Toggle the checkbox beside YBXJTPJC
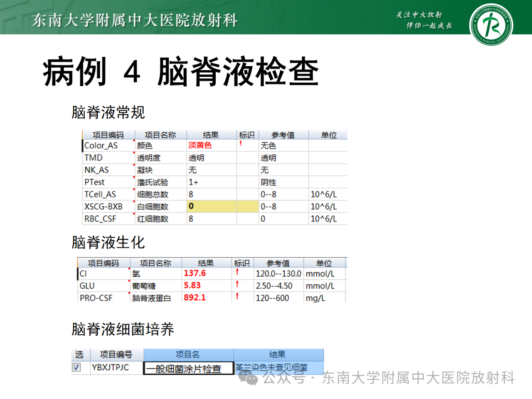This screenshot has width=532, height=399. click(x=76, y=367)
